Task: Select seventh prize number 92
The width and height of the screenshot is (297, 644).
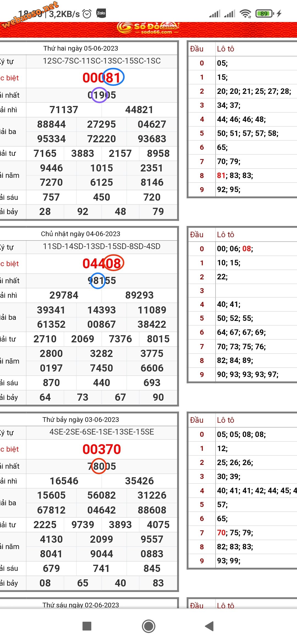Action: pos(82,212)
